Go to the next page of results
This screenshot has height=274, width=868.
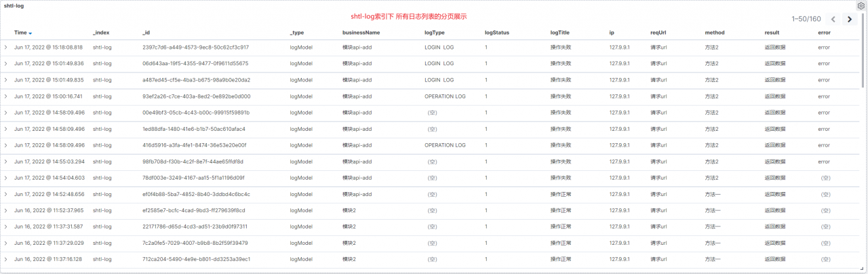point(848,20)
